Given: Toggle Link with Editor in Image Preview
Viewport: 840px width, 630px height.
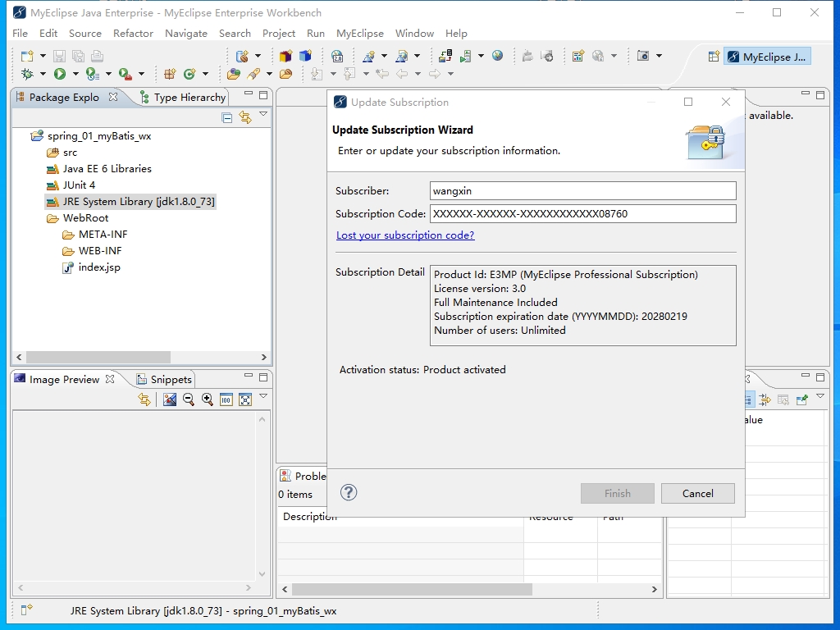Looking at the screenshot, I should click(x=144, y=399).
